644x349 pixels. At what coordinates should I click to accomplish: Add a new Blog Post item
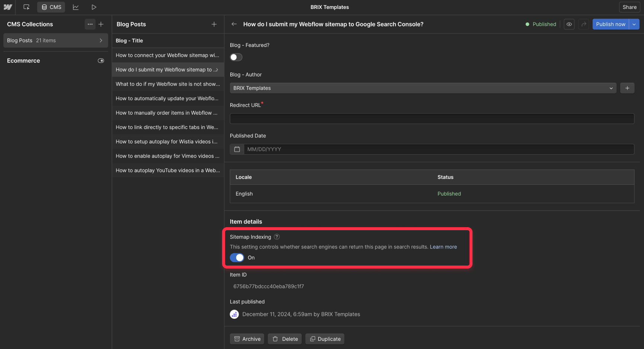coord(214,24)
